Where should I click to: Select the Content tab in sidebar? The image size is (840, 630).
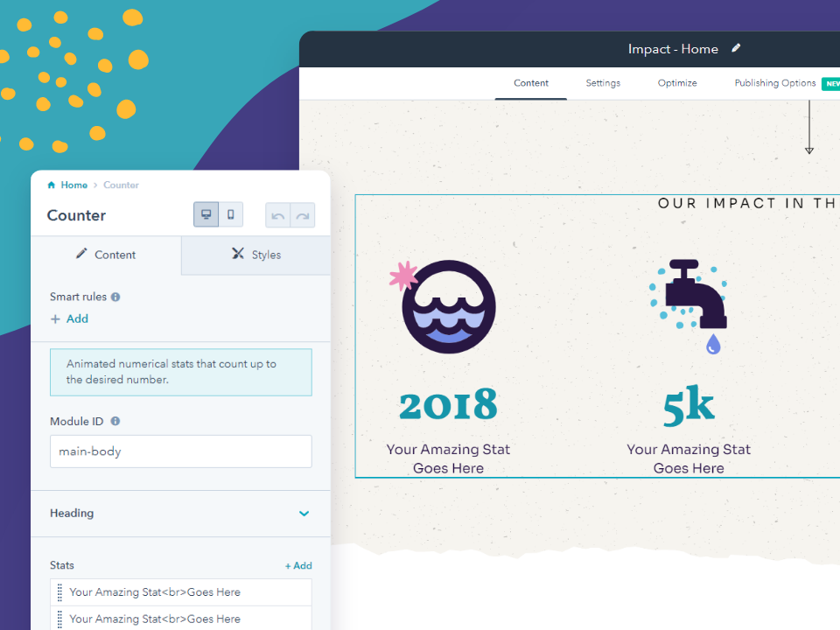click(x=106, y=255)
